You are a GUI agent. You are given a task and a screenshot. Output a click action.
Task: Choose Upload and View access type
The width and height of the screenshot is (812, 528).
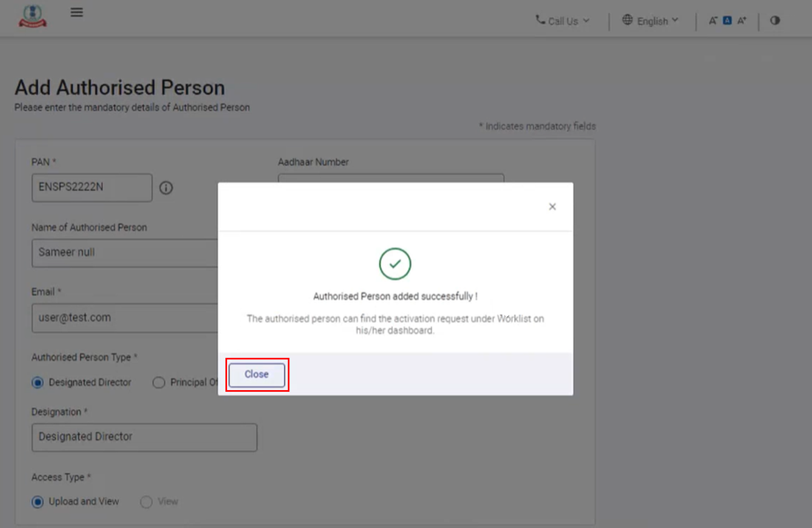click(x=38, y=502)
